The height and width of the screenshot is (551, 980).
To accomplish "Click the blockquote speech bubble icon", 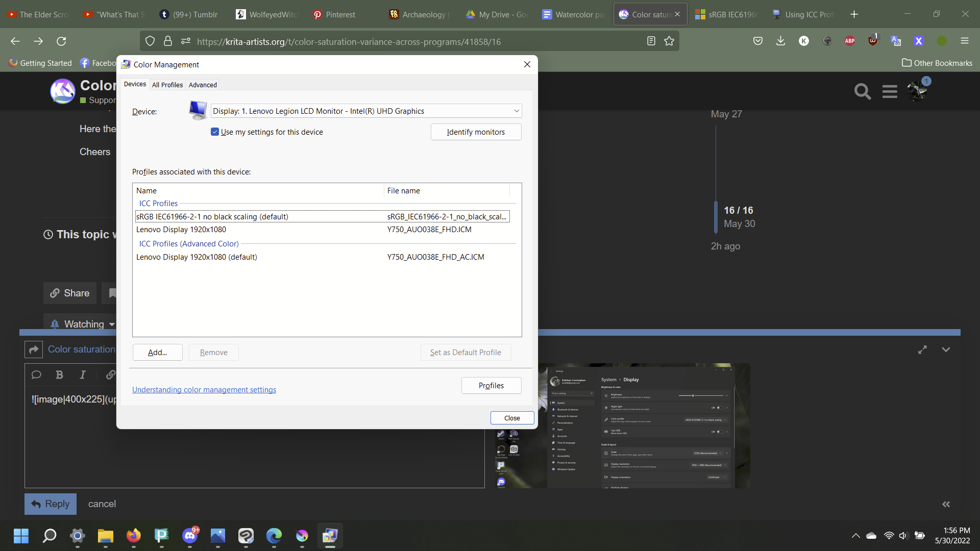I will tap(36, 375).
